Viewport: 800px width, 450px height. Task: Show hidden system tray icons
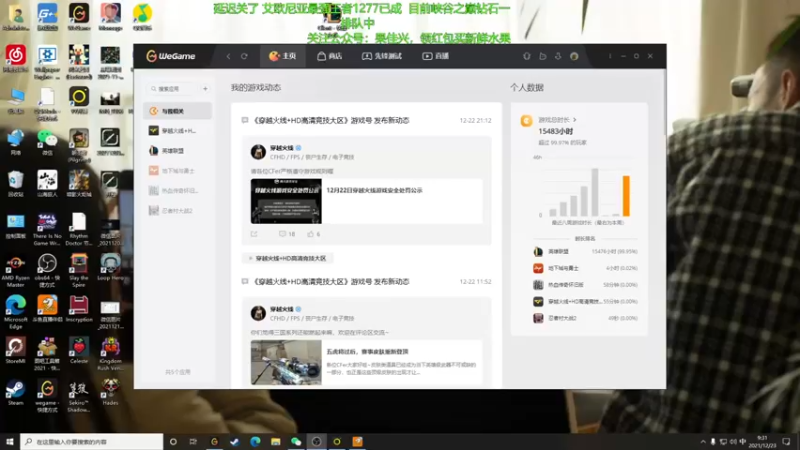tap(703, 442)
